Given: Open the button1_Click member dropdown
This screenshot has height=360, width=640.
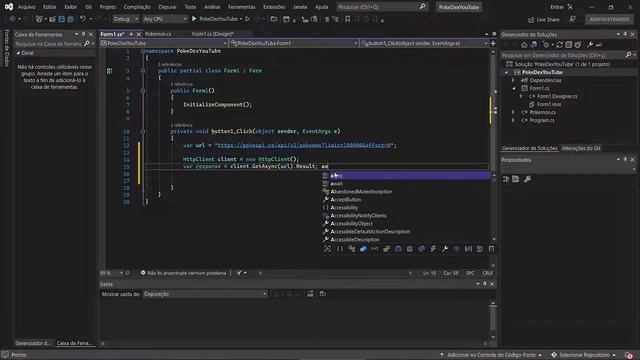Looking at the screenshot, I should (424, 43).
